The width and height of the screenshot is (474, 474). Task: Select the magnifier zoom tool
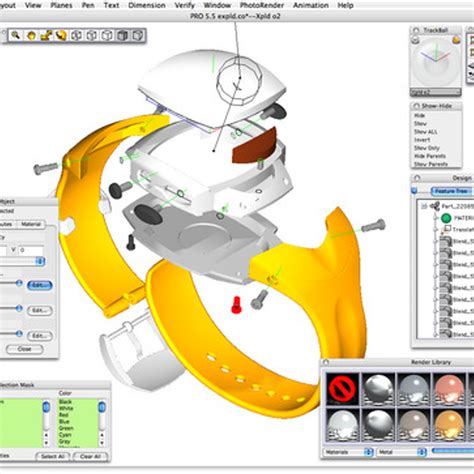[x=16, y=35]
